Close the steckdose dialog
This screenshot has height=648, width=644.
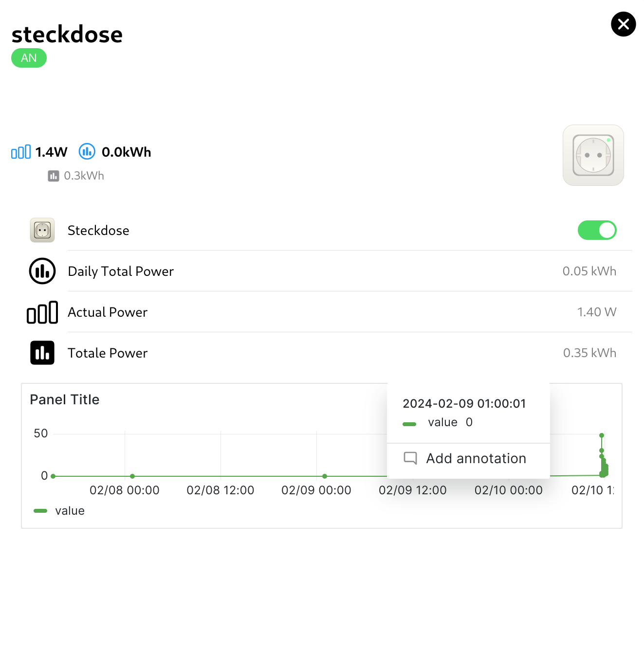[623, 24]
